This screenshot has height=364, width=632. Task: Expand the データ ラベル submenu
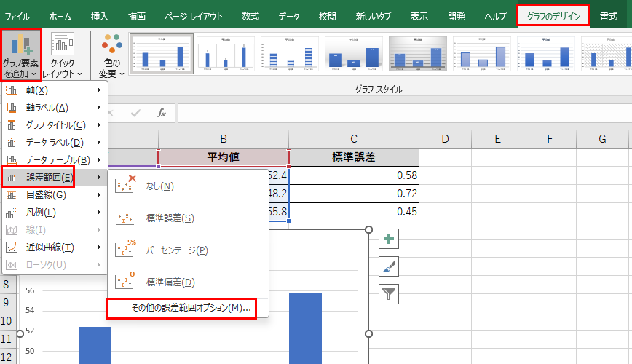(54, 143)
